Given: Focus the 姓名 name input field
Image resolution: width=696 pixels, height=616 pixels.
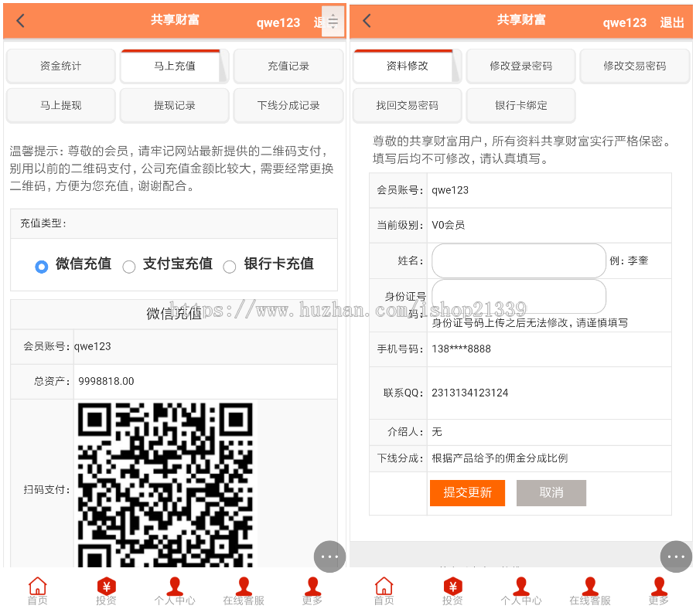Looking at the screenshot, I should click(x=519, y=260).
